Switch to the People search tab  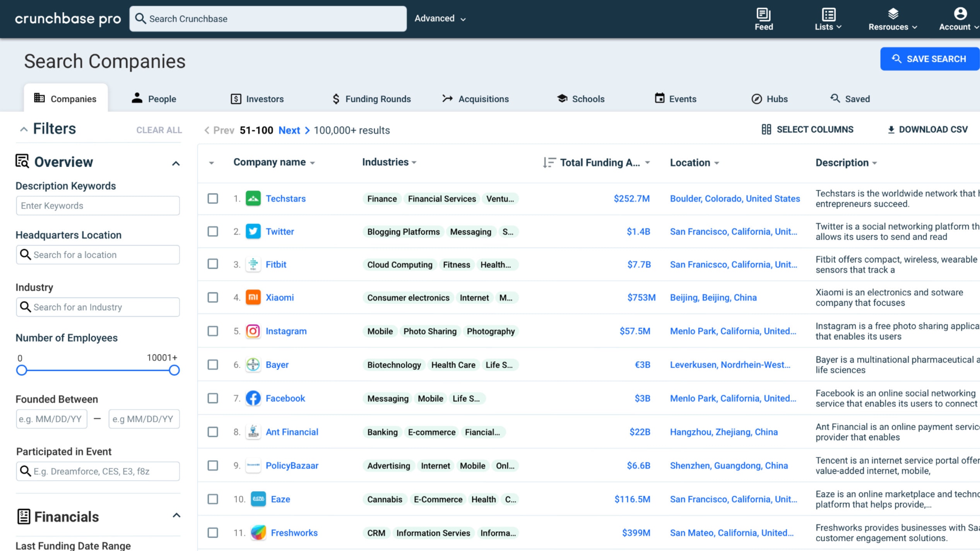point(154,99)
